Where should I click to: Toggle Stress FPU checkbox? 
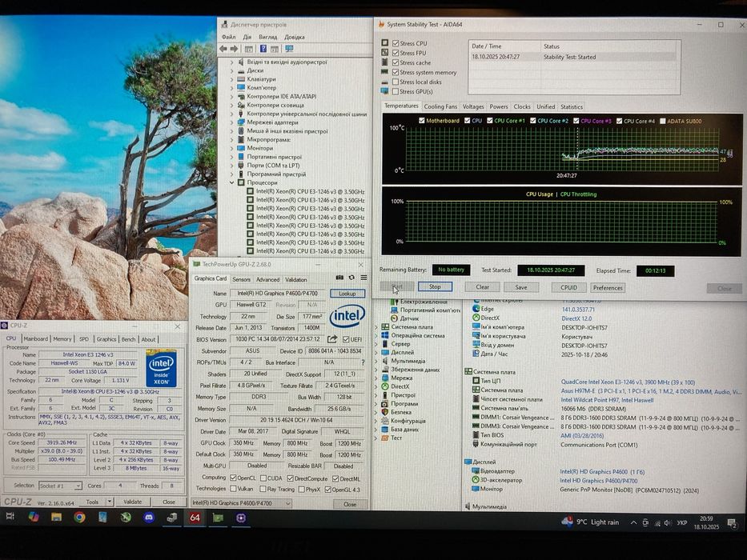pyautogui.click(x=396, y=53)
